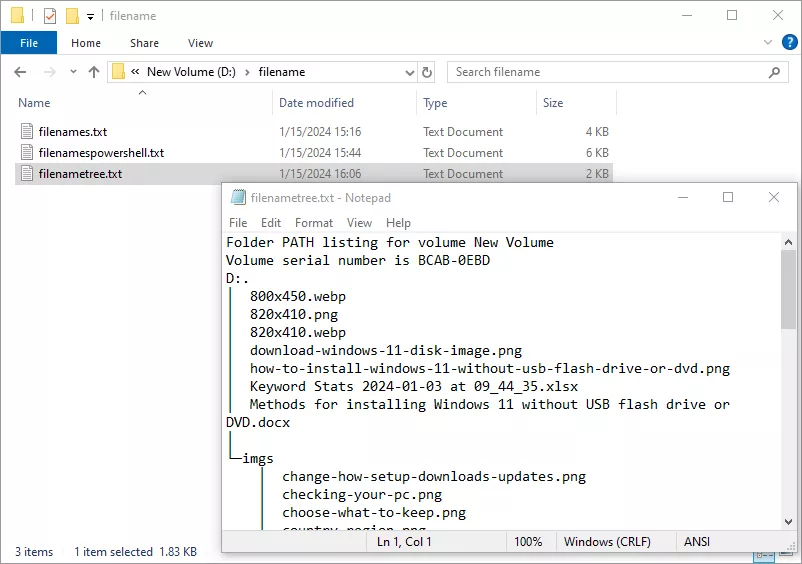
Task: Open the Home ribbon tab
Action: point(86,43)
